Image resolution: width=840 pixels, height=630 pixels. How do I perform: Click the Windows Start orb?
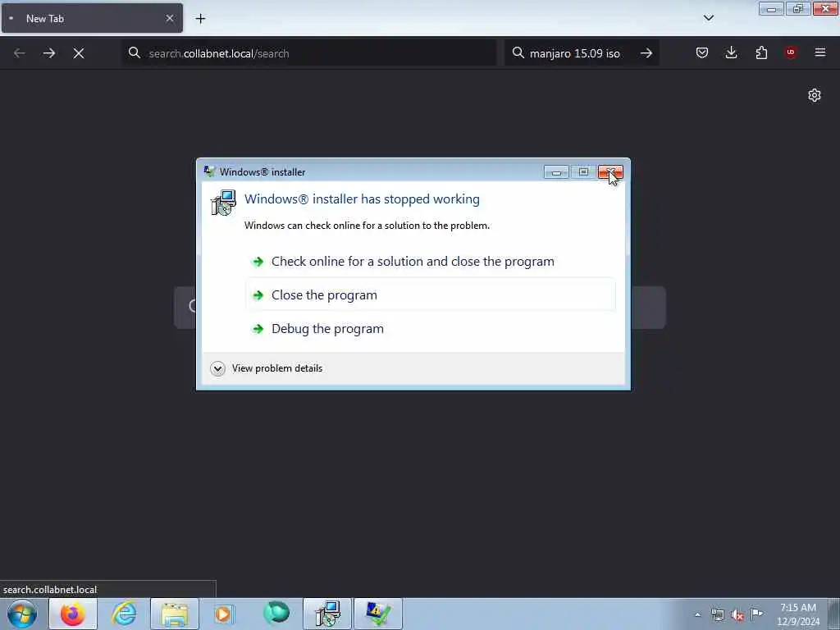click(22, 614)
